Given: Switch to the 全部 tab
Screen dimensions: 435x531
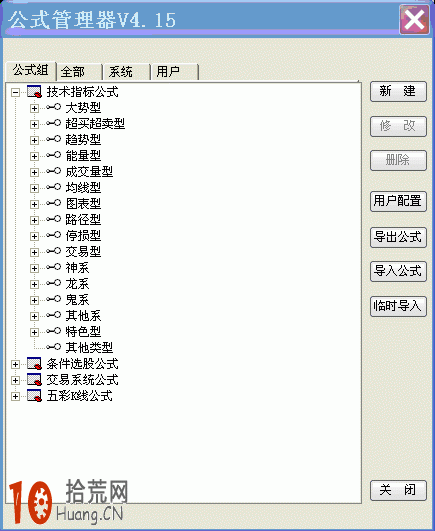Looking at the screenshot, I should pos(80,72).
